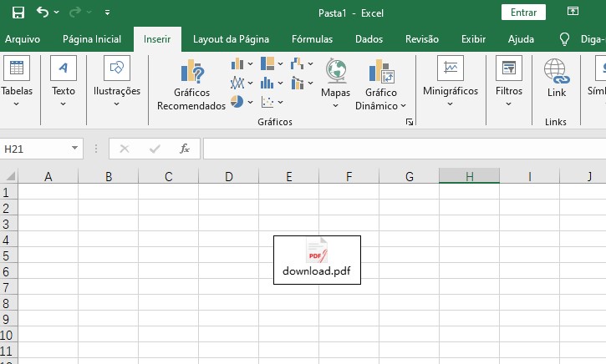Click the Name Box showing H21

[35, 149]
